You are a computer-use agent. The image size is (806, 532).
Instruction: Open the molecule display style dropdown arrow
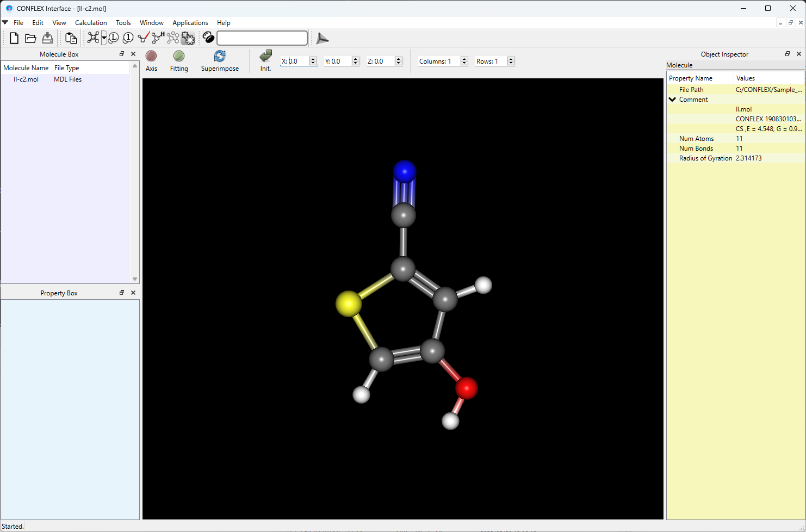coord(104,38)
